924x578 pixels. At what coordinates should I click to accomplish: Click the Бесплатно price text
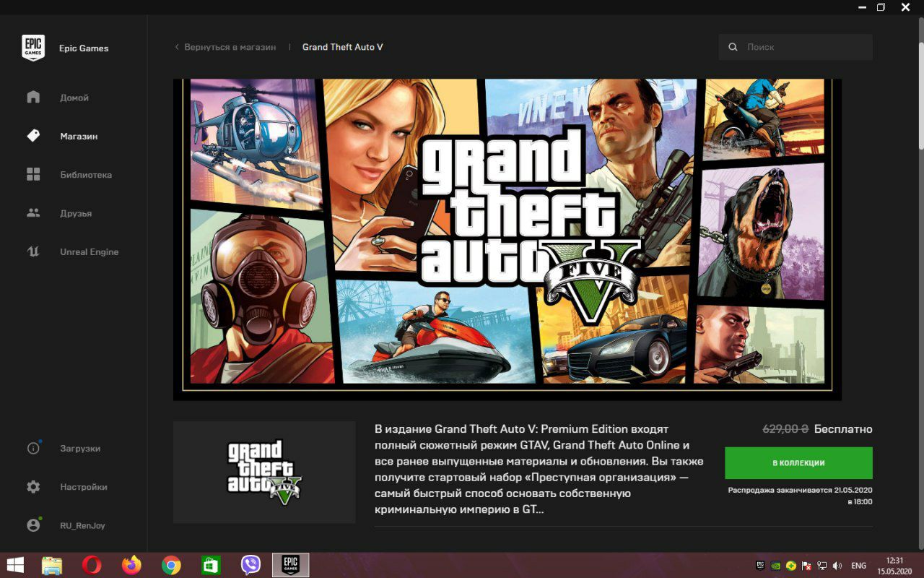pos(843,429)
